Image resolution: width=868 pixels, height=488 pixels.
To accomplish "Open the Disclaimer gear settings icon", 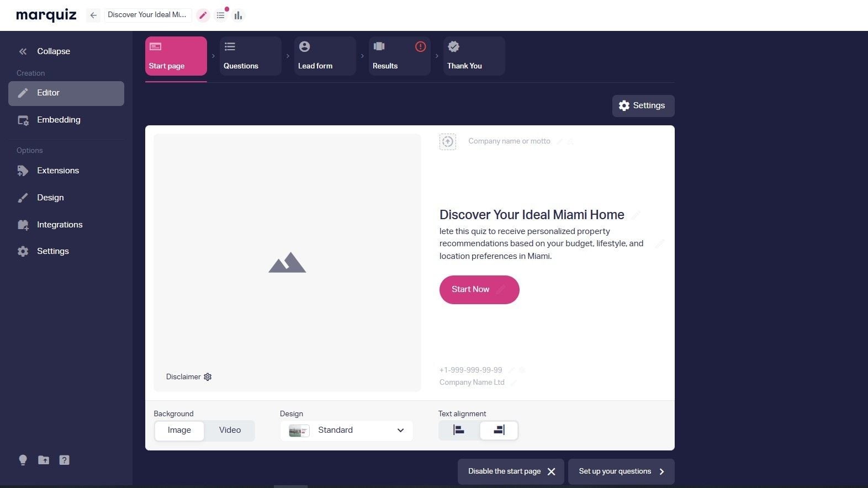I will tap(208, 376).
